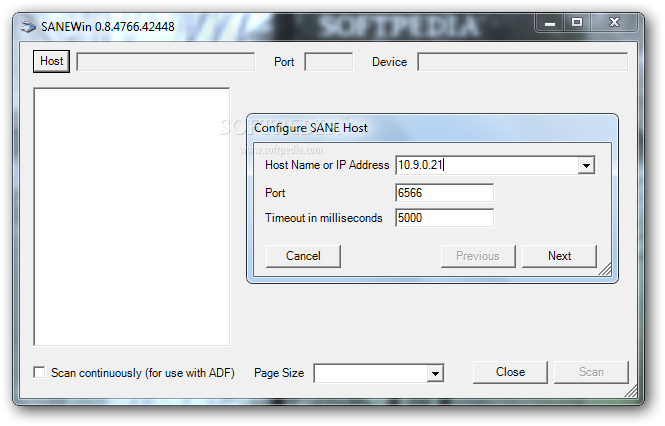The image size is (665, 426).
Task: Click the 'Device' label
Action: [x=389, y=62]
